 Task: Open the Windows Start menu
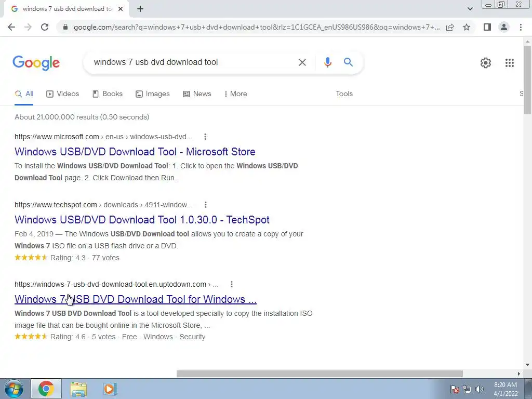[14, 389]
